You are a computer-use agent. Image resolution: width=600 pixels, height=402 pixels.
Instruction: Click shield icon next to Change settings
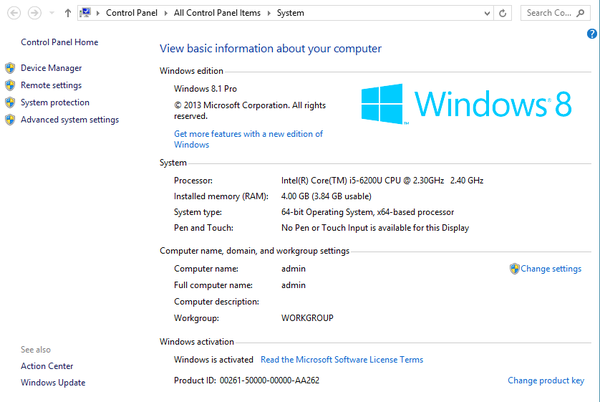[x=514, y=269]
